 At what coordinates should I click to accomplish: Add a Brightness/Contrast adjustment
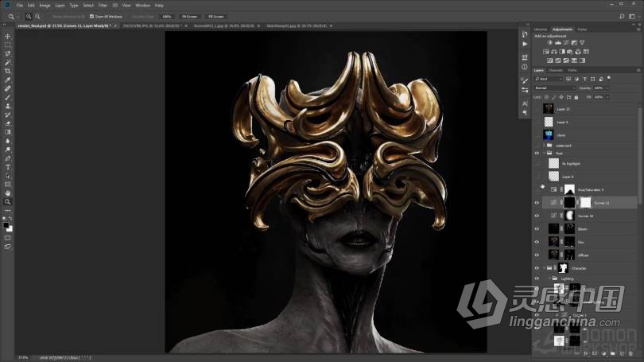point(550,43)
